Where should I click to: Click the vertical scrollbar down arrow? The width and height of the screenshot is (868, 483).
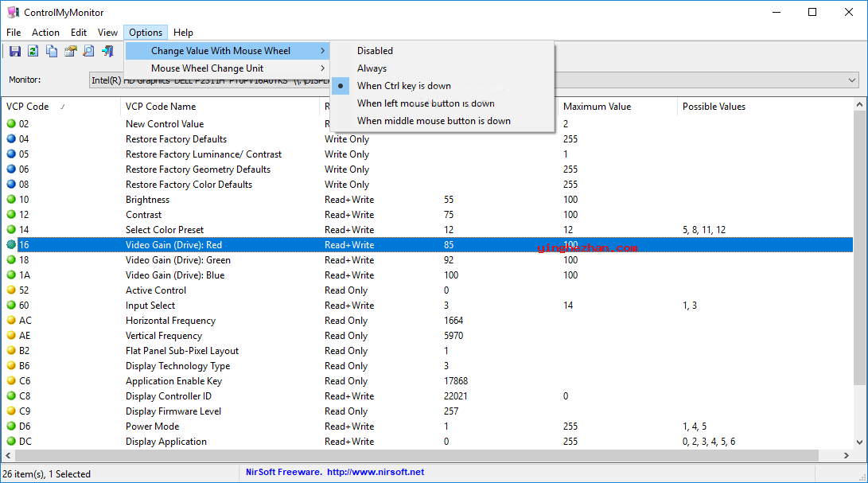coord(860,442)
